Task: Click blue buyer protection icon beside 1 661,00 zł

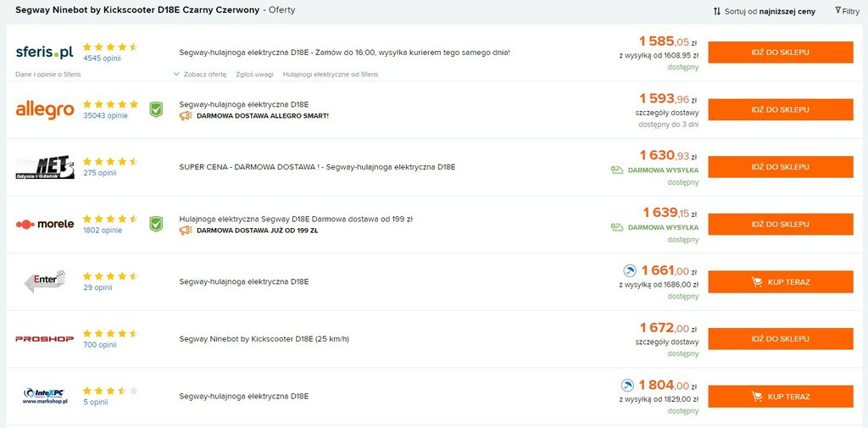Action: (x=630, y=270)
